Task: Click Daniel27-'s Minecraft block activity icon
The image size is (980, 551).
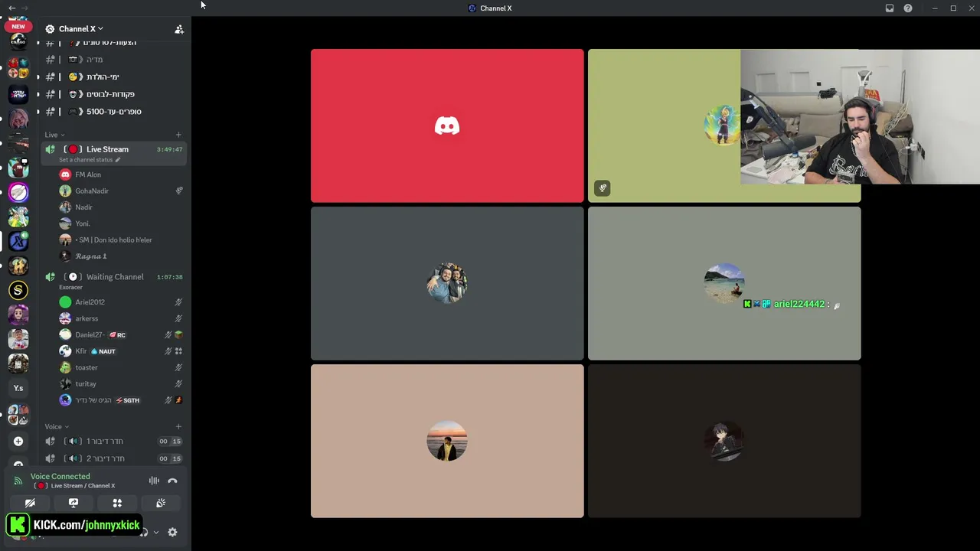Action: (178, 335)
